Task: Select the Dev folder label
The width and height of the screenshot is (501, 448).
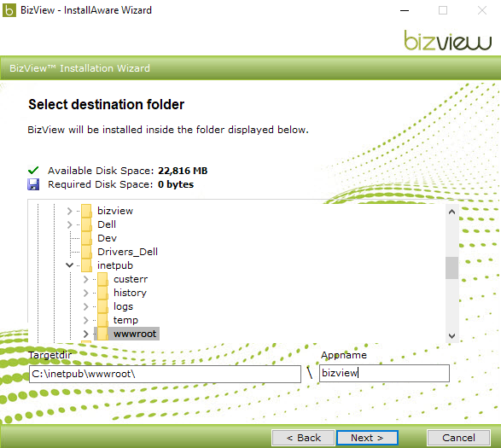Action: click(107, 238)
